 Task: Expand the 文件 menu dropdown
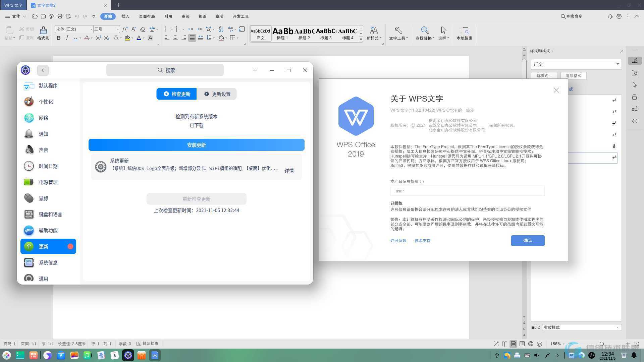tap(15, 16)
